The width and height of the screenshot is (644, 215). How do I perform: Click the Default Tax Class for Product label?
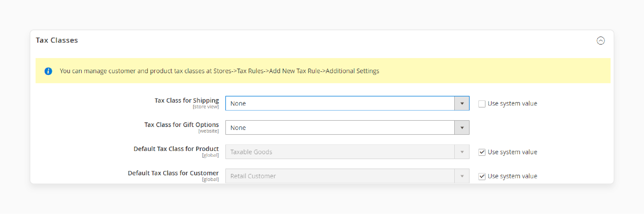point(176,149)
